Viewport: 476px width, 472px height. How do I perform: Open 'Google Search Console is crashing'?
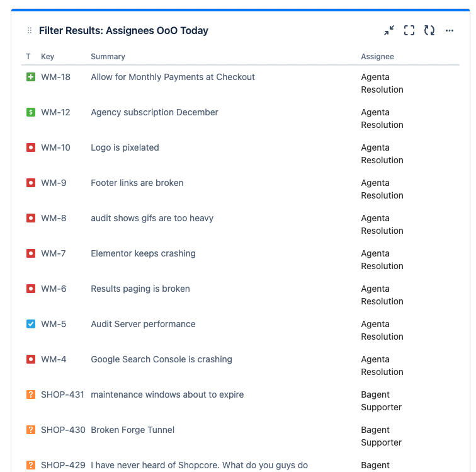pos(161,359)
